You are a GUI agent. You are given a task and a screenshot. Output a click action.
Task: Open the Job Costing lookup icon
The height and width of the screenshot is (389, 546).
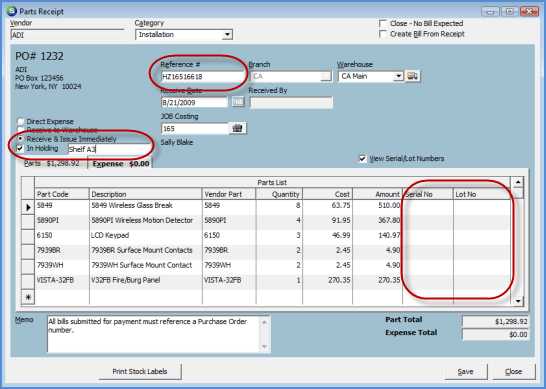237,128
